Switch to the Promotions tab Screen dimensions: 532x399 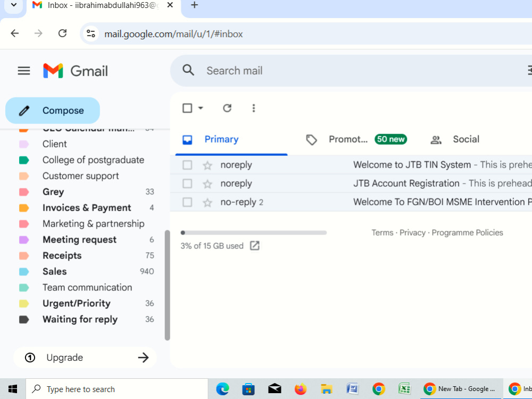(x=356, y=139)
